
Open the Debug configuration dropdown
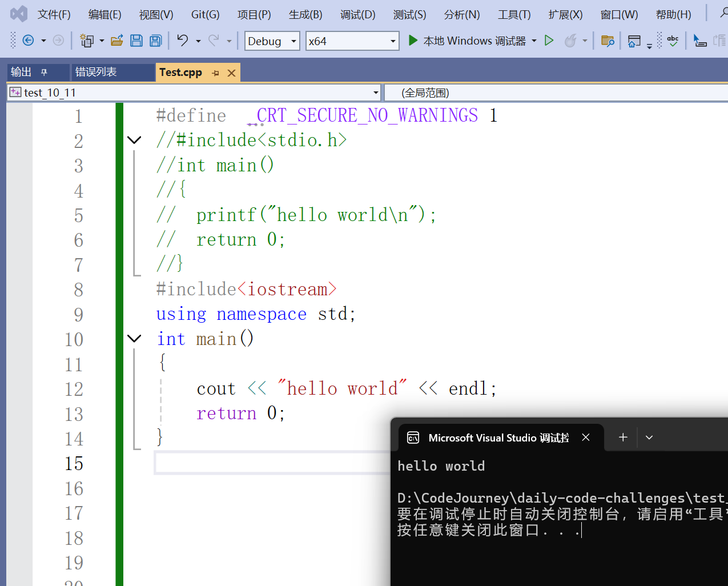pos(272,41)
